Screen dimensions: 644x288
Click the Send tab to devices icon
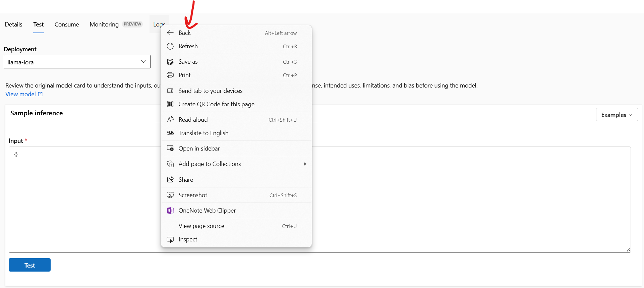170,91
